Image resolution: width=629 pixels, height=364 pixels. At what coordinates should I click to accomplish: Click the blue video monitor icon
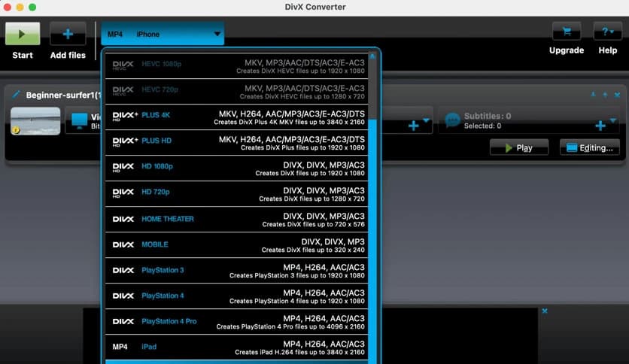77,120
